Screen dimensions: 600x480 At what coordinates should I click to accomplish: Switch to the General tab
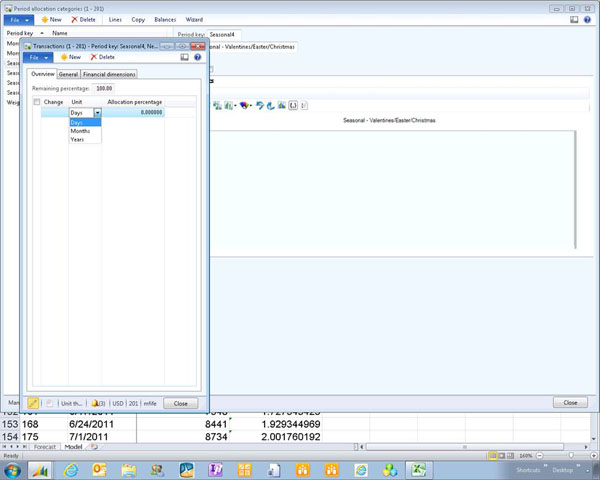pyautogui.click(x=68, y=74)
